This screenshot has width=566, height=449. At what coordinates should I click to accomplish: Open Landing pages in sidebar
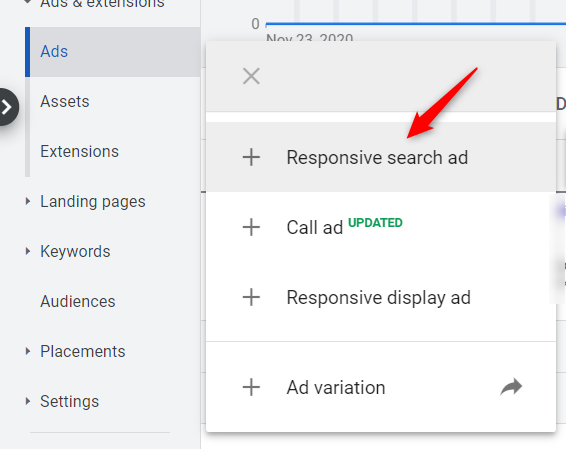point(93,202)
